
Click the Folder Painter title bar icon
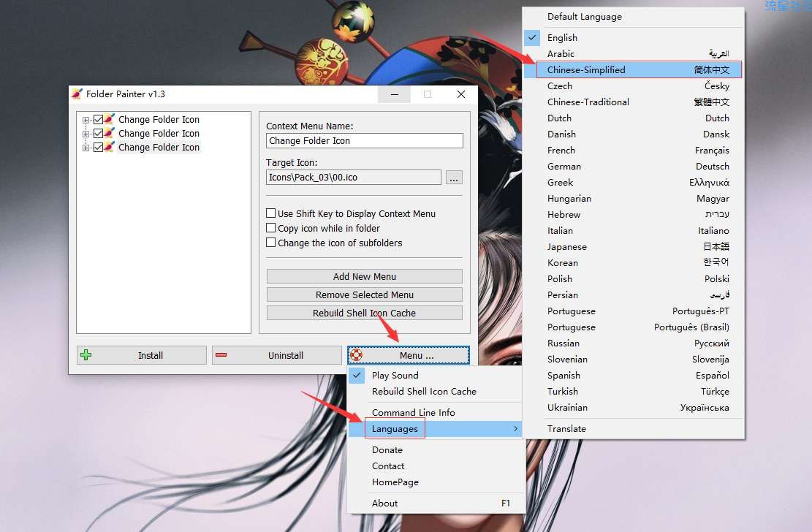click(77, 94)
